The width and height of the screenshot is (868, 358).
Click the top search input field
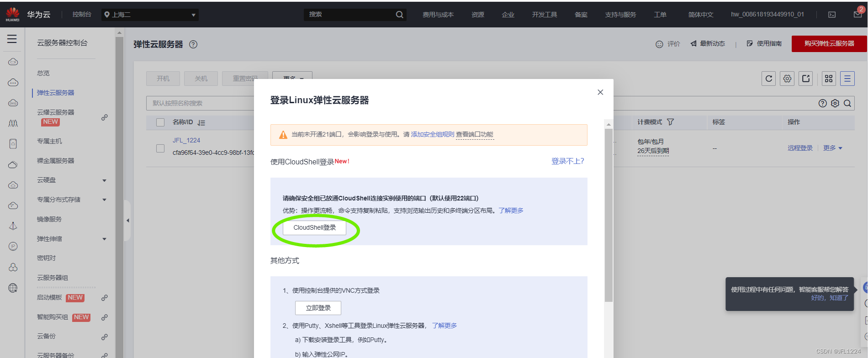pos(349,15)
